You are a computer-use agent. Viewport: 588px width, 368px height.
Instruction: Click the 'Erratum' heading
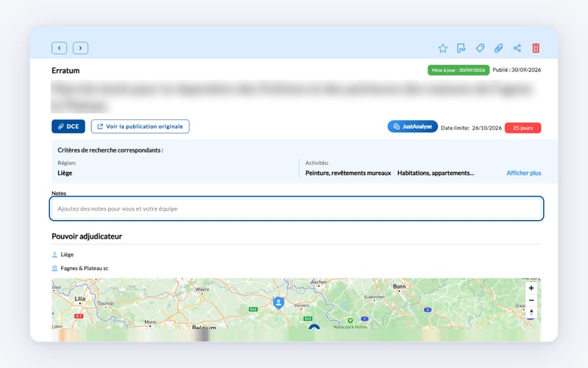65,71
